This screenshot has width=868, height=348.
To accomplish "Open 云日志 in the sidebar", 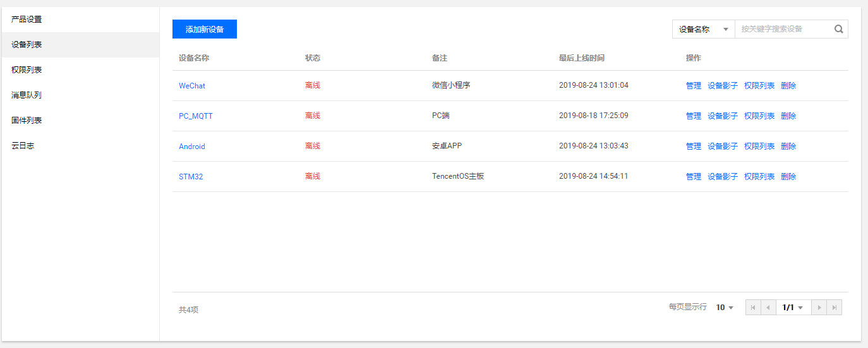I will [x=80, y=146].
